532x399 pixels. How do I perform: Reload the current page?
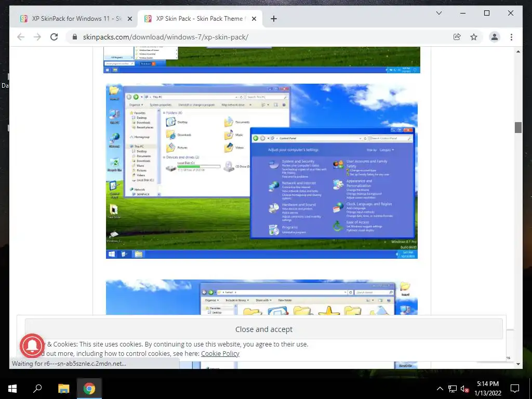click(x=54, y=37)
